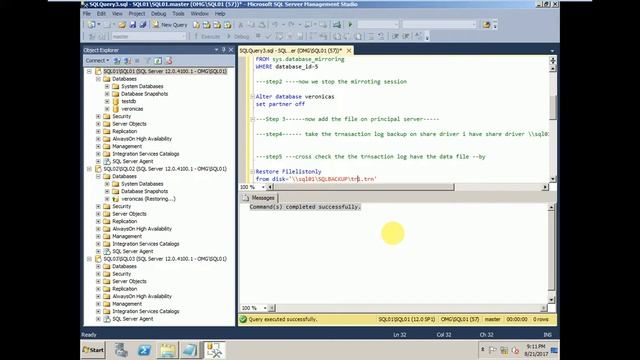The image size is (640, 360).
Task: Click the SSMS taskbar icon
Action: 214,350
